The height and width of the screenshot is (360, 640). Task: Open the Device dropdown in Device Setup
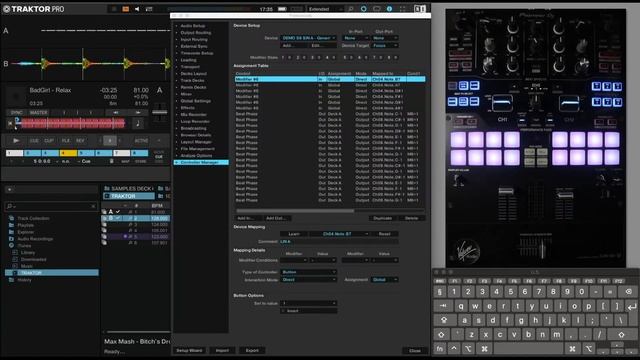point(309,38)
